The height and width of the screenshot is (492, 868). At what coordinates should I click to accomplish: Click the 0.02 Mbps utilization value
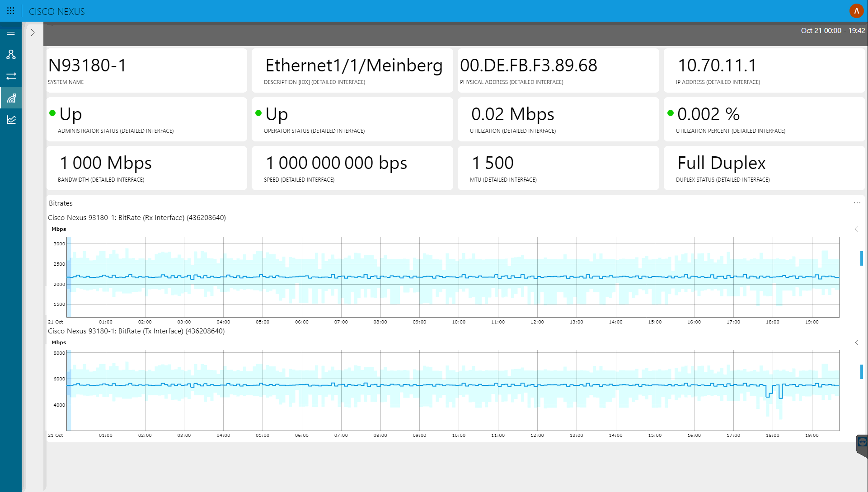(512, 114)
